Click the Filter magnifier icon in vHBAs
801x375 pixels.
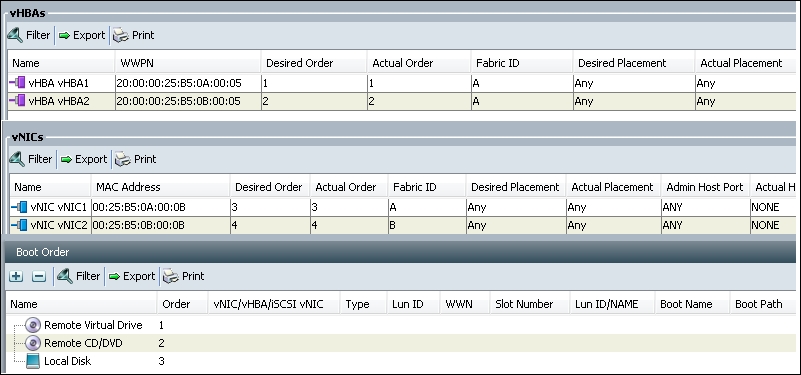pyautogui.click(x=15, y=35)
